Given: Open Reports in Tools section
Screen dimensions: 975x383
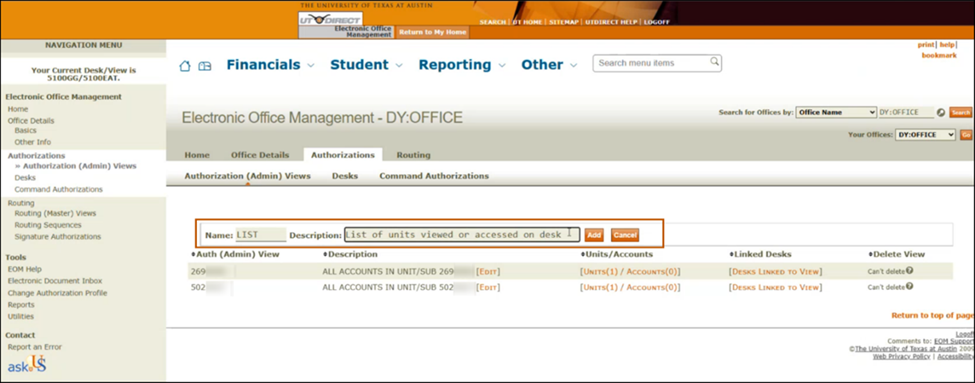Looking at the screenshot, I should [21, 305].
